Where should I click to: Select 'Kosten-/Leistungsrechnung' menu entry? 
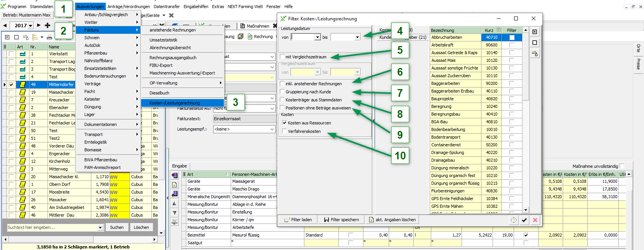click(x=175, y=103)
